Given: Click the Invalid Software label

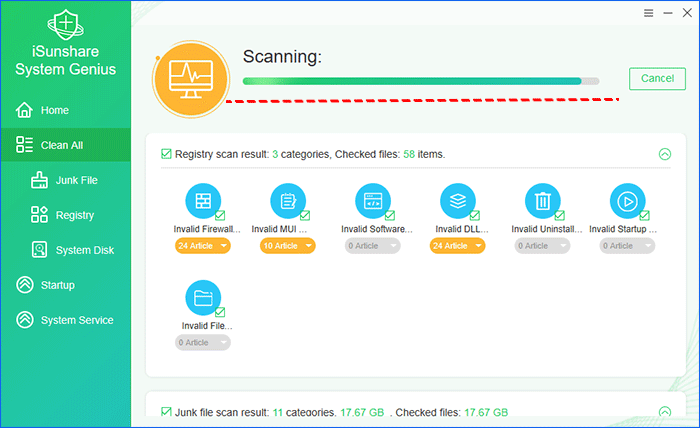Looking at the screenshot, I should 377,229.
